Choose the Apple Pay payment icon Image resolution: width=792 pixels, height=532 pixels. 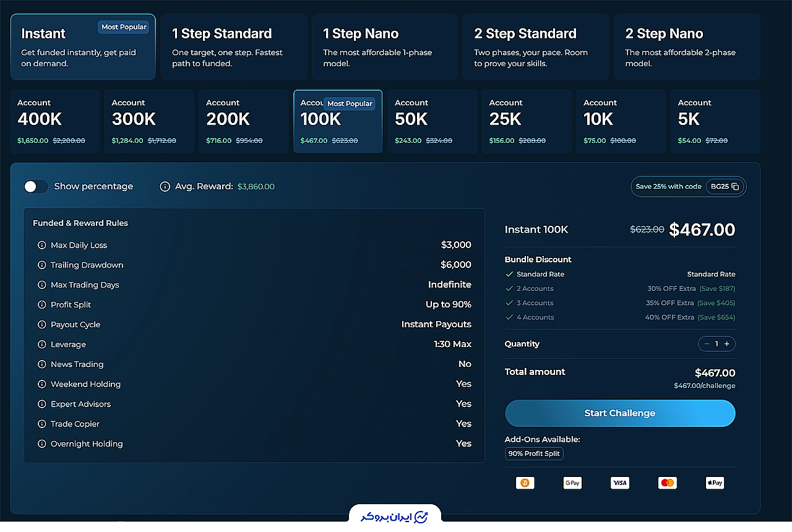click(x=715, y=483)
